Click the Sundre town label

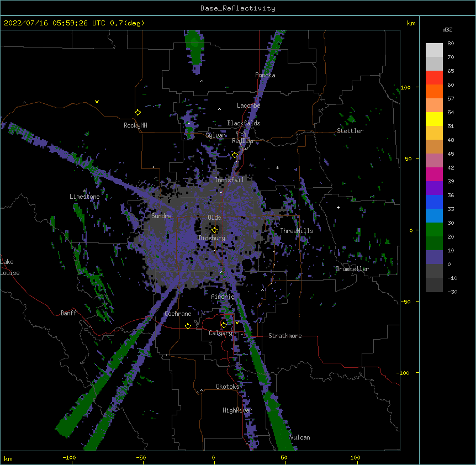coord(161,216)
